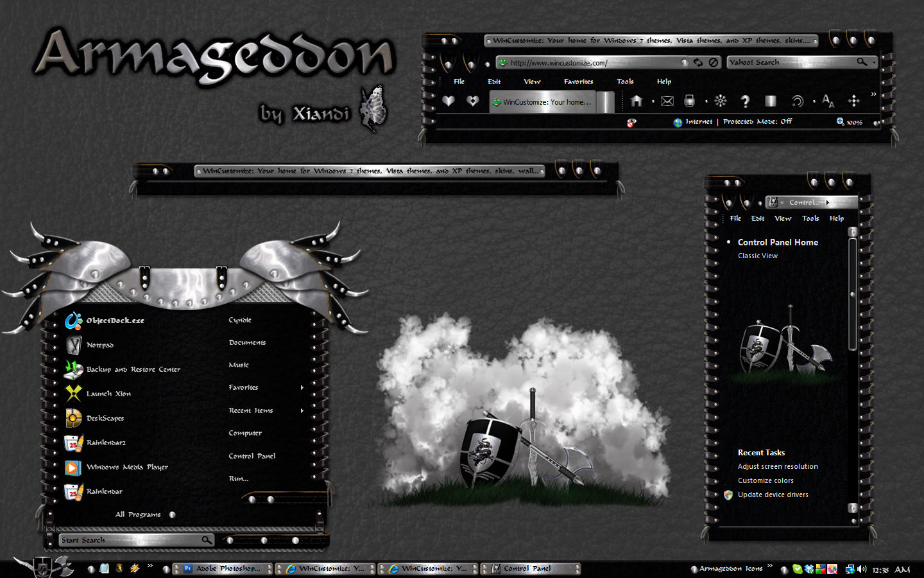
Task: Open the Help menu in Control Panel window
Action: [837, 218]
